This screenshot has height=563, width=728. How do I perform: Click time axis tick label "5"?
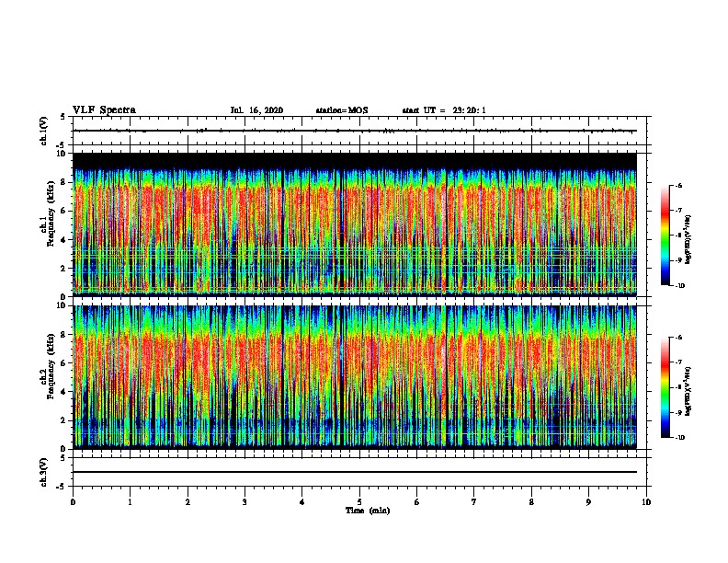tap(359, 502)
